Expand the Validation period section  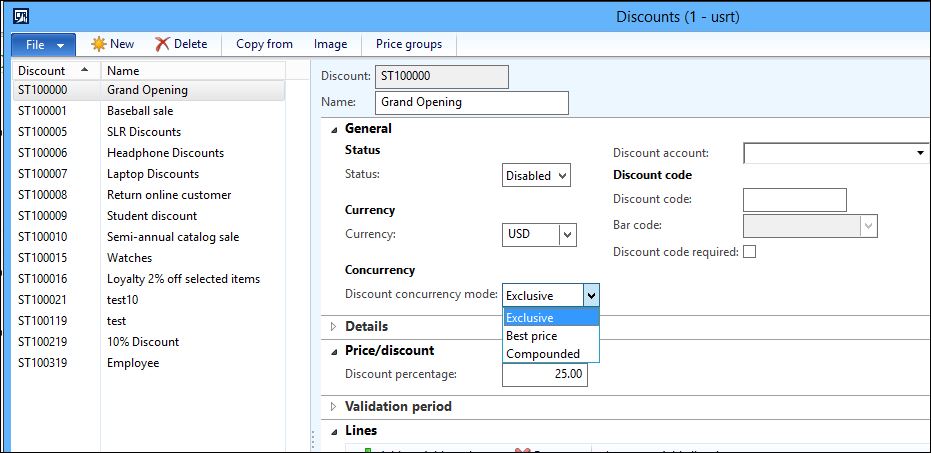[x=398, y=407]
